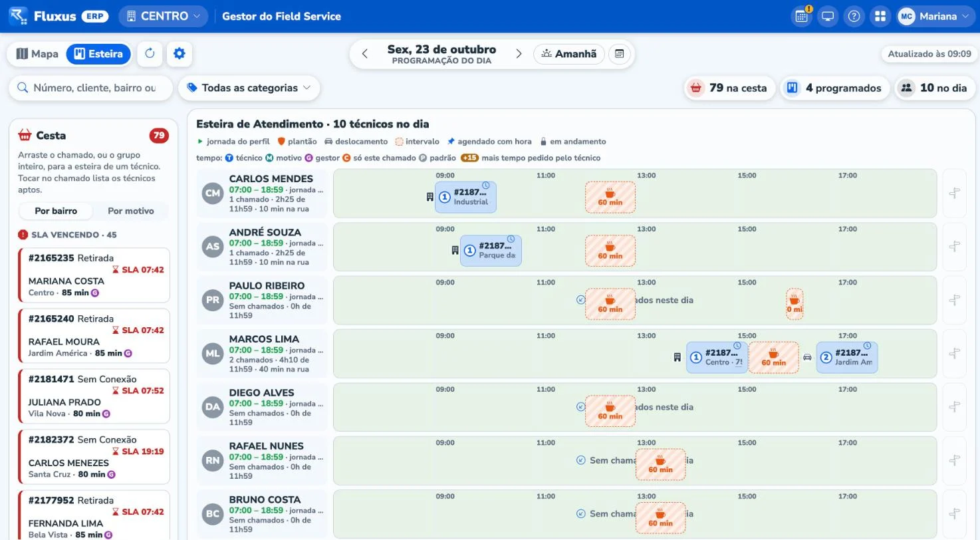Viewport: 980px width, 540px height.
Task: Open the calendar alerts icon in header
Action: (x=802, y=17)
